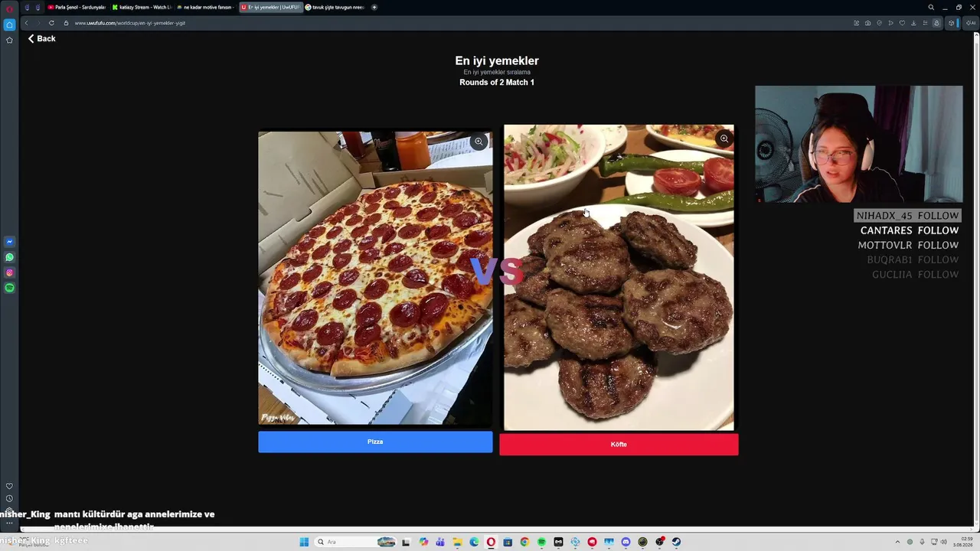
Task: Select the grilled köfte photo
Action: pyautogui.click(x=619, y=277)
